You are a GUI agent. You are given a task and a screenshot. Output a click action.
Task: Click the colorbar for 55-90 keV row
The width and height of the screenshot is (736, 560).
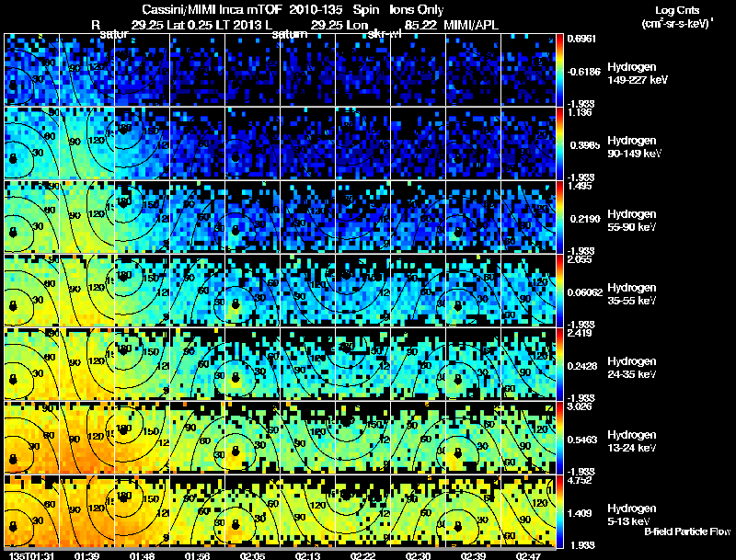pyautogui.click(x=559, y=217)
